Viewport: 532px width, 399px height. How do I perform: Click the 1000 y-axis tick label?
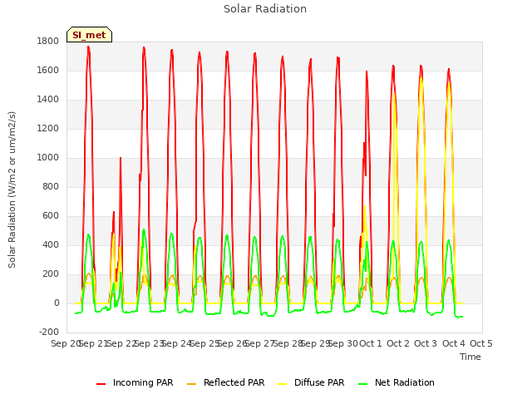[x=48, y=157]
